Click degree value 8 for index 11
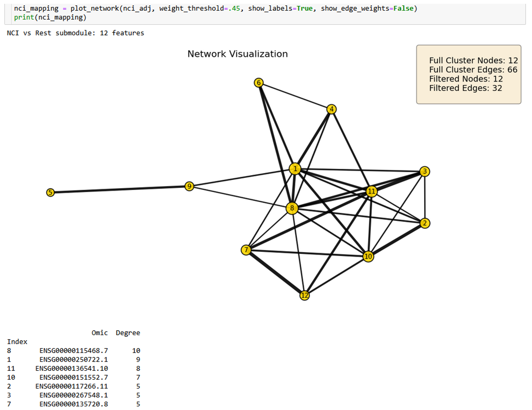 pos(138,368)
